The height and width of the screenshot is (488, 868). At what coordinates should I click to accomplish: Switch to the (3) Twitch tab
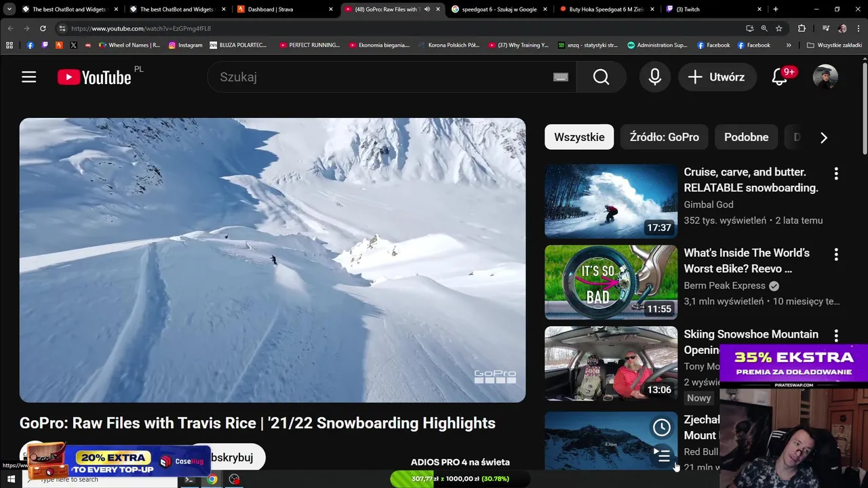coord(714,9)
